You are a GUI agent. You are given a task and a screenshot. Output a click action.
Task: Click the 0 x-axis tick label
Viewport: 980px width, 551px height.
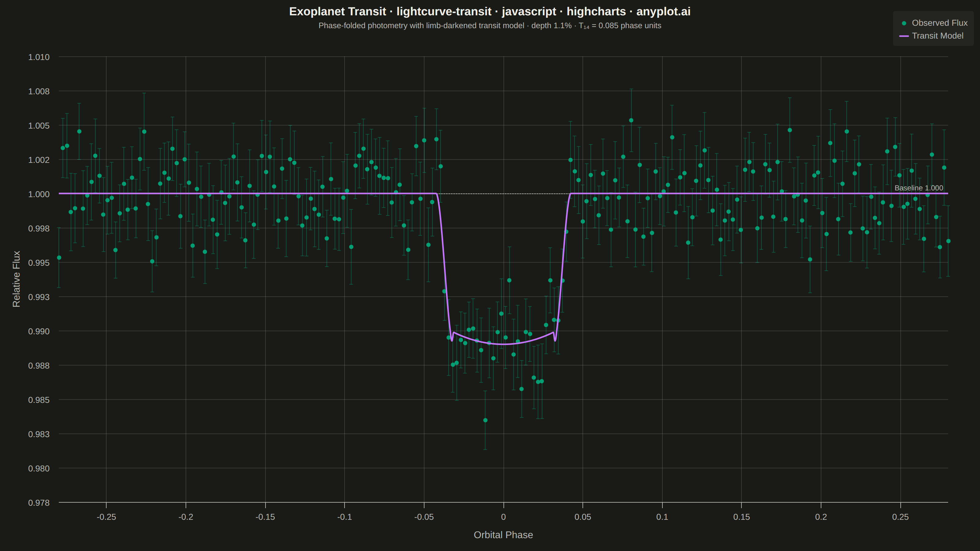click(x=503, y=517)
